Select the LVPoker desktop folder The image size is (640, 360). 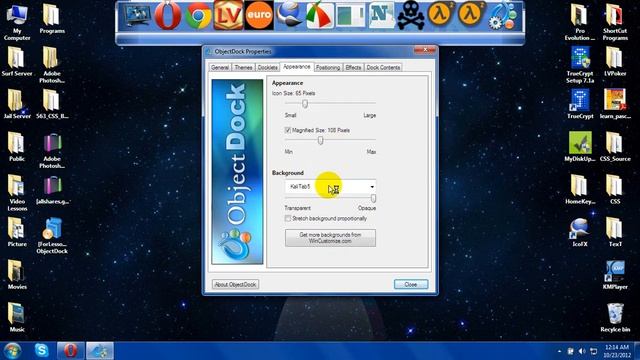615,61
